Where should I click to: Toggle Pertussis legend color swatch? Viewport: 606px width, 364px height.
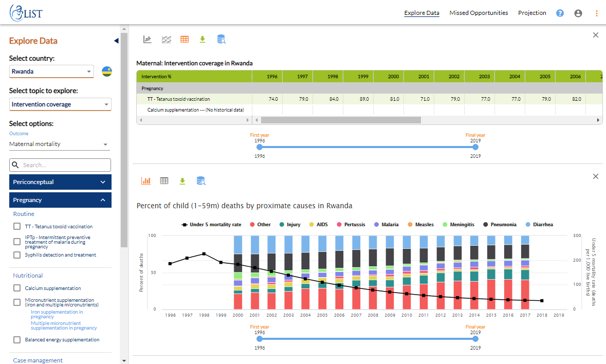pos(339,225)
